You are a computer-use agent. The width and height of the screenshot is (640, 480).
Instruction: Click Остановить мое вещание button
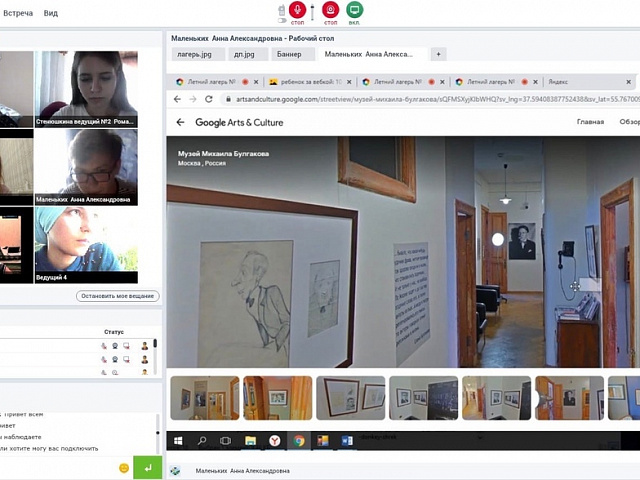pos(118,296)
